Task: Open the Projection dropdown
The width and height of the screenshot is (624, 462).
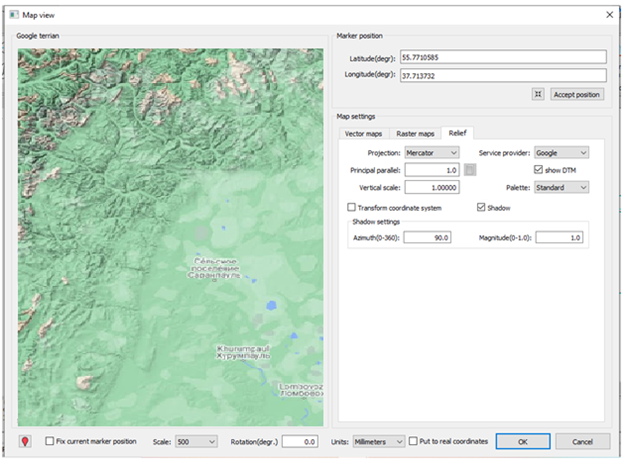Action: (x=431, y=152)
